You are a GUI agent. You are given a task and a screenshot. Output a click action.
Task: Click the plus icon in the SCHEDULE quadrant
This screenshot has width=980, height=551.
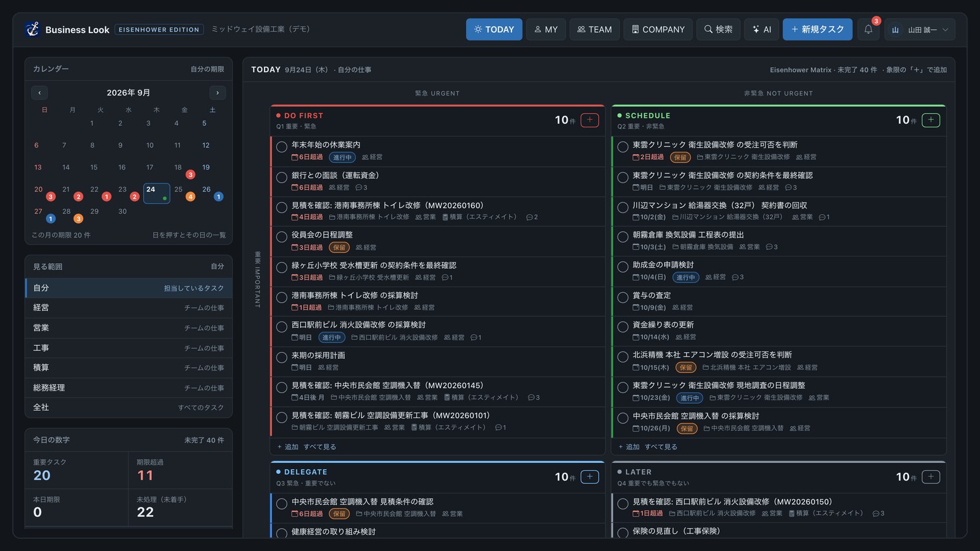pos(930,120)
